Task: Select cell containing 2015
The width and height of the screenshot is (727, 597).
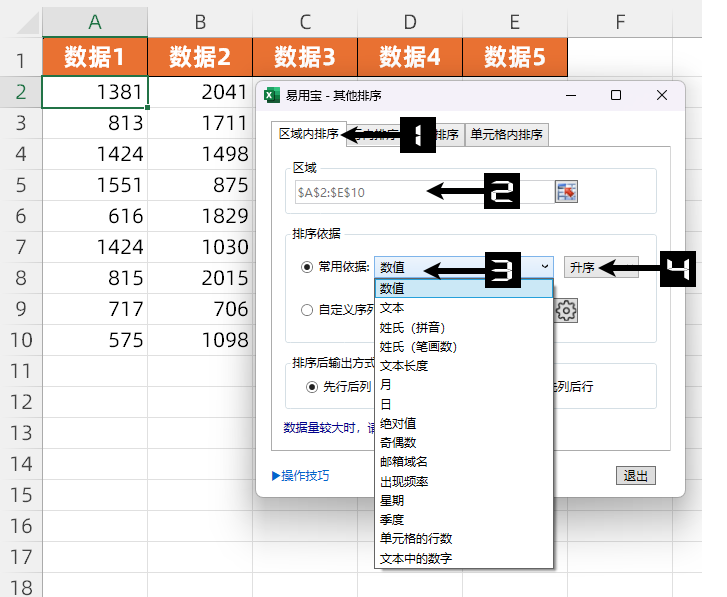Action: pos(200,278)
